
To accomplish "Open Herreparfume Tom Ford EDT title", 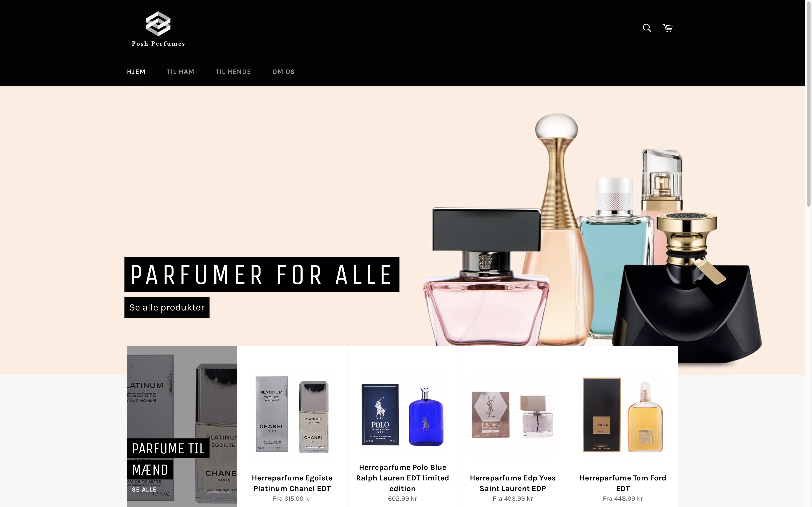I will click(623, 483).
